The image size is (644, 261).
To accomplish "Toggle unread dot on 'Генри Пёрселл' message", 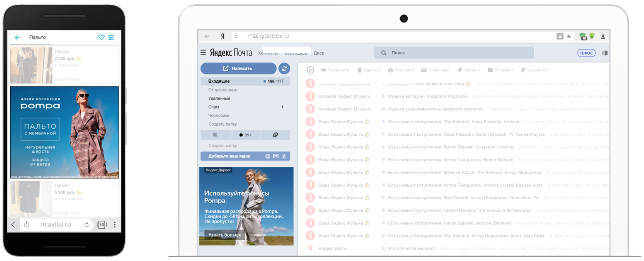I will click(x=383, y=210).
